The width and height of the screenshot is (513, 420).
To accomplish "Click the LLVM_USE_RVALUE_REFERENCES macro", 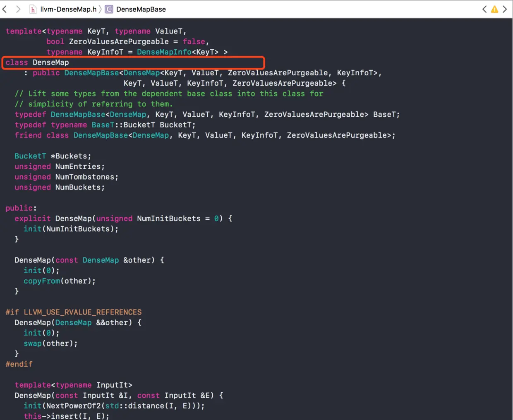I will pos(83,312).
